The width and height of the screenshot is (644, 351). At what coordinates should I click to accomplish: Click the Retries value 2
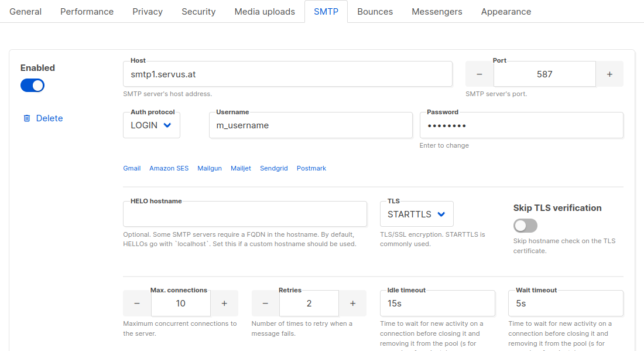pos(309,304)
